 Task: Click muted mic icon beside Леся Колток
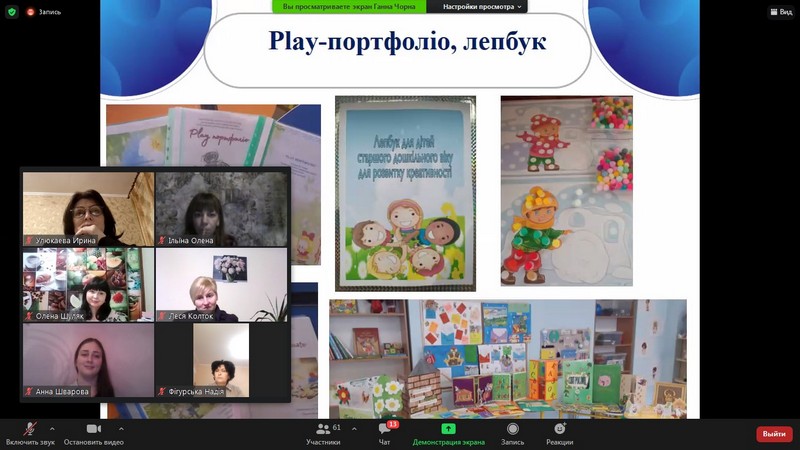[x=162, y=316]
